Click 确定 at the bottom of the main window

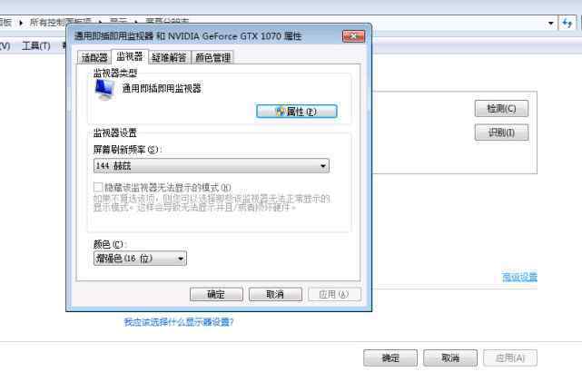click(x=390, y=358)
